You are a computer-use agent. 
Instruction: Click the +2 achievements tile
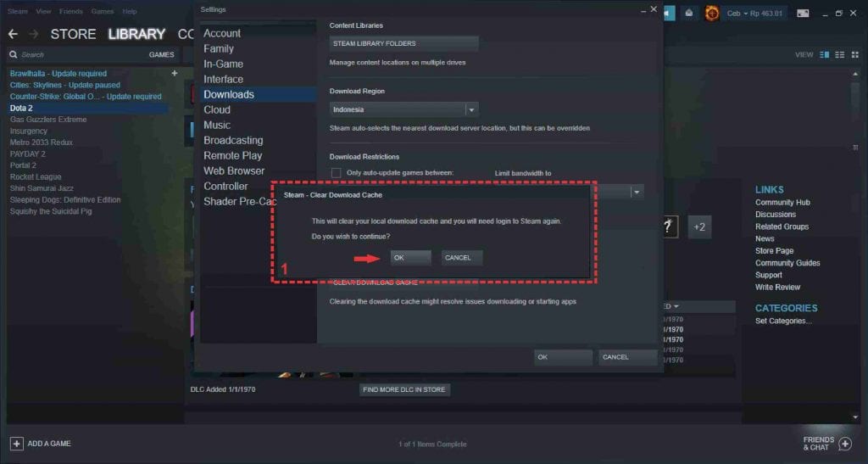[699, 227]
